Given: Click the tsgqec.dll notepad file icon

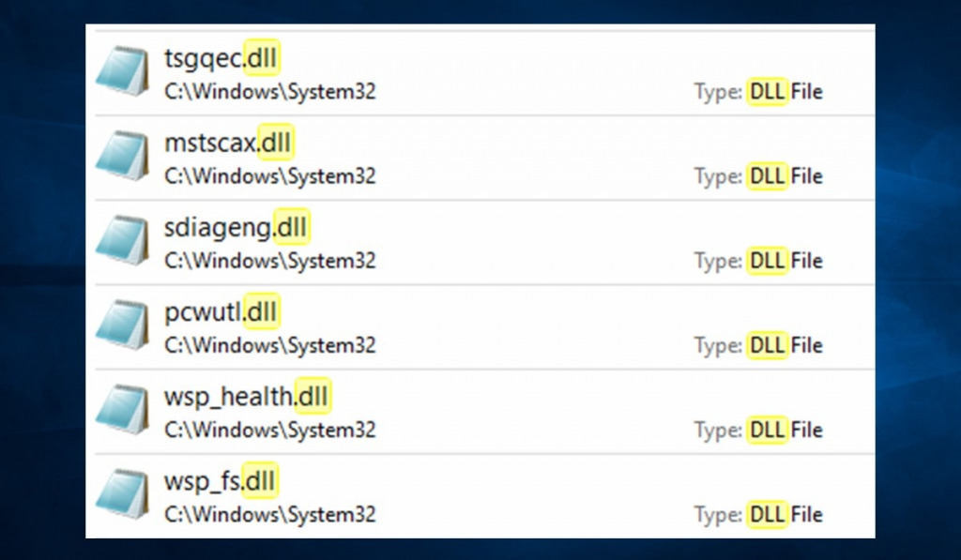Looking at the screenshot, I should [127, 70].
